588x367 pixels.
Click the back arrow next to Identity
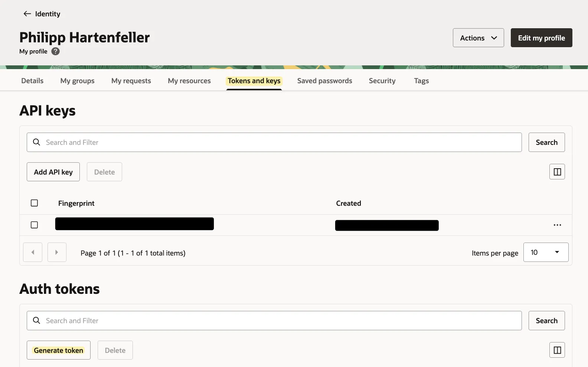(x=27, y=14)
